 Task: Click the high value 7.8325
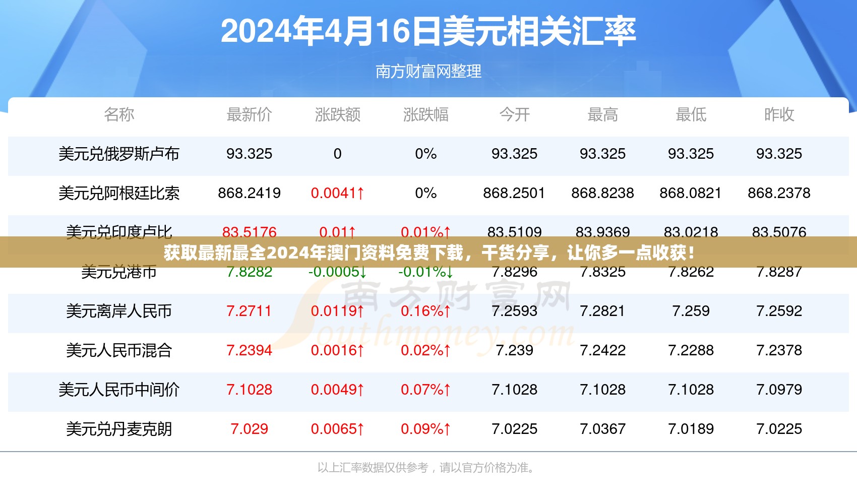coord(602,273)
